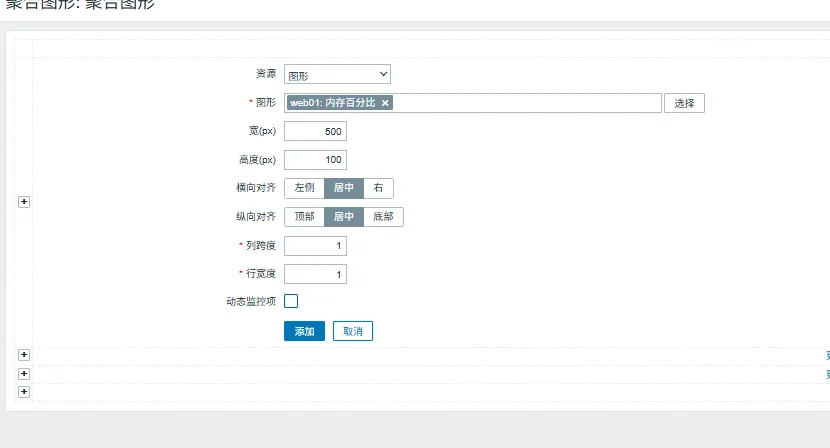Screen dimensions: 830x448
Task: Click the 列跨度 input field
Action: coord(315,246)
